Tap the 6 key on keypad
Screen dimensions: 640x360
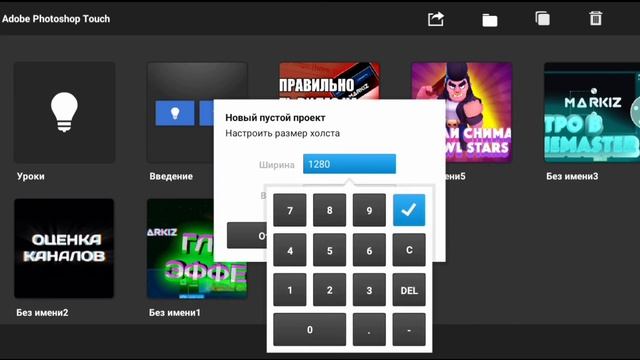(369, 250)
